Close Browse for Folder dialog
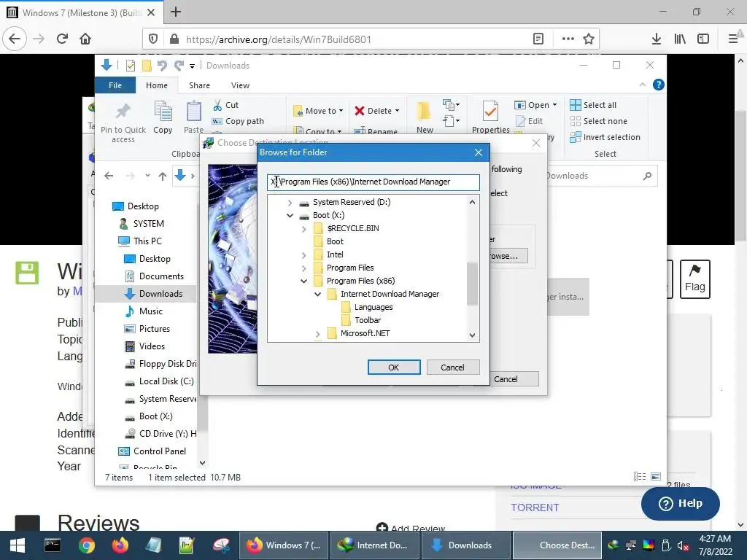 (479, 152)
